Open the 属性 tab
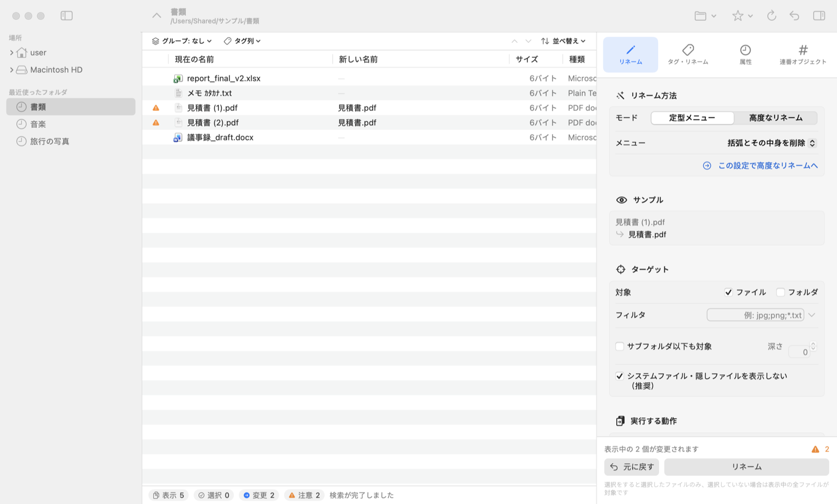Image resolution: width=837 pixels, height=504 pixels. point(745,54)
